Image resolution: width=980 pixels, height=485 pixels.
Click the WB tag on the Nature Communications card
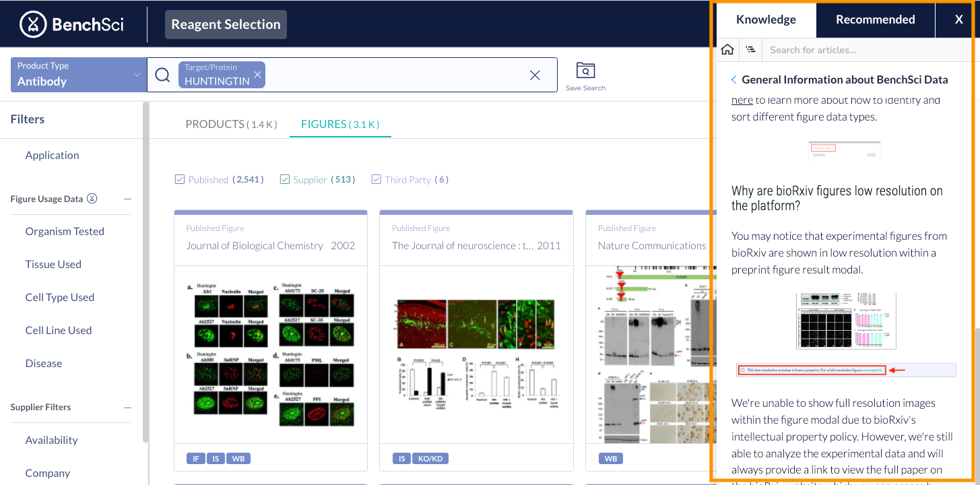point(610,459)
